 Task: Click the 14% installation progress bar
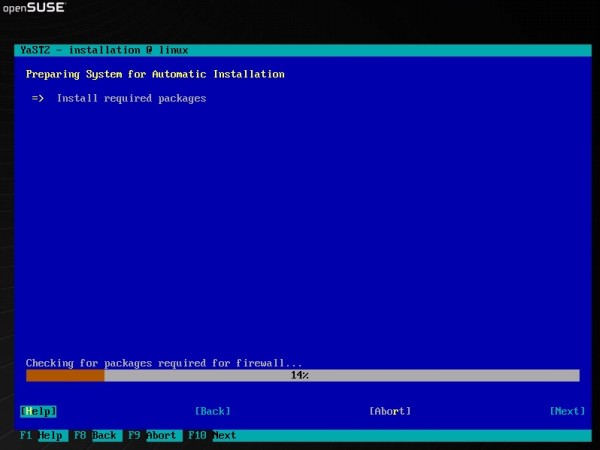pyautogui.click(x=303, y=375)
